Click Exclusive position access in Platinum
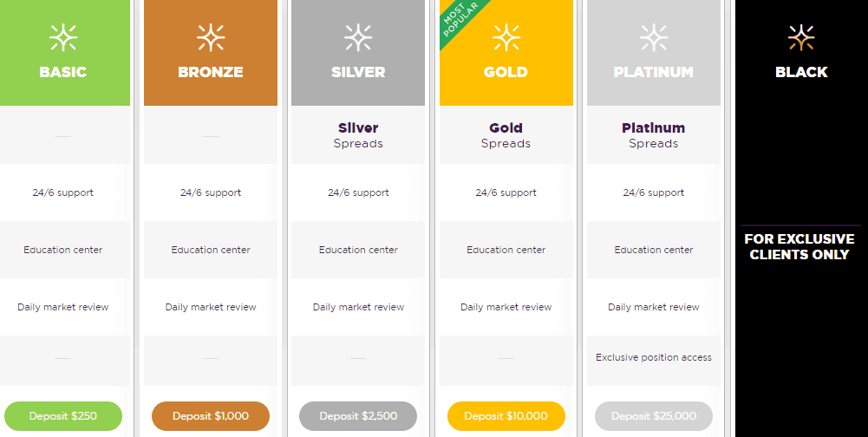Viewport: 868px width, 437px height. coord(654,357)
